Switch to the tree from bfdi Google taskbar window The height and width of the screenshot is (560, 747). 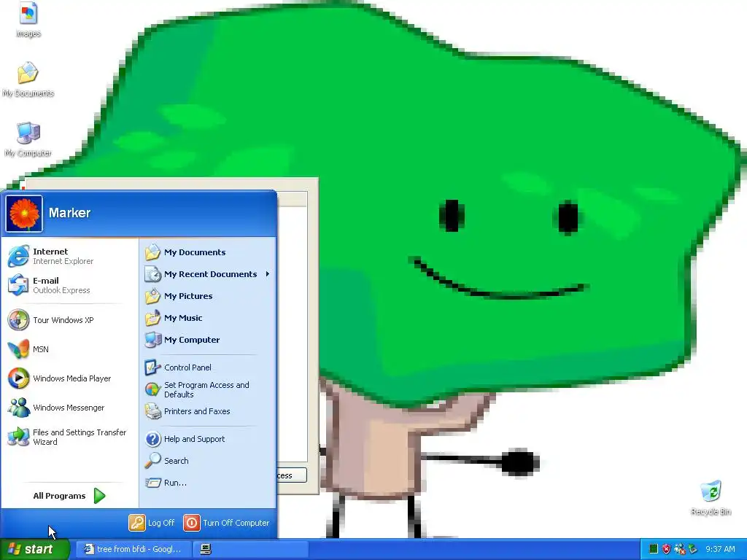pos(133,549)
